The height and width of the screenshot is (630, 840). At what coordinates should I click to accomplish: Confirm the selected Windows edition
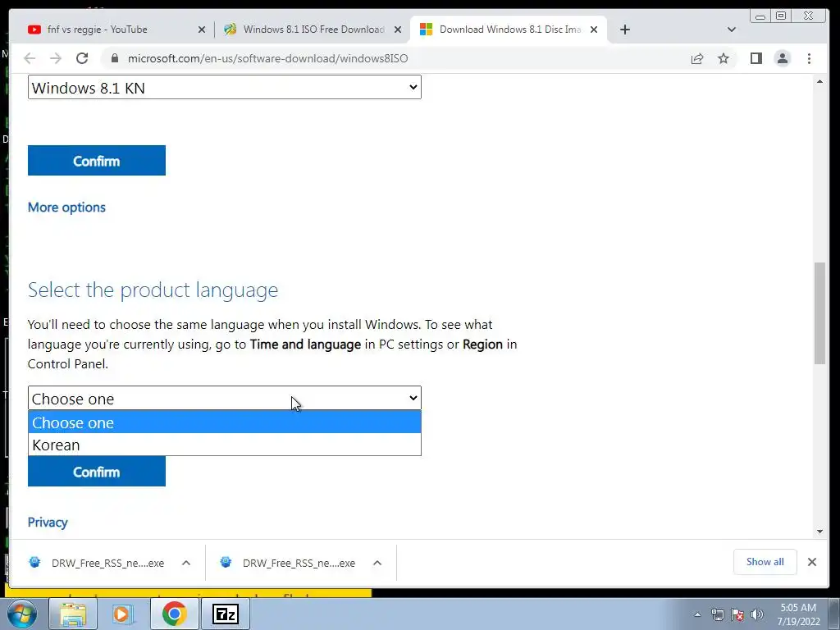97,160
